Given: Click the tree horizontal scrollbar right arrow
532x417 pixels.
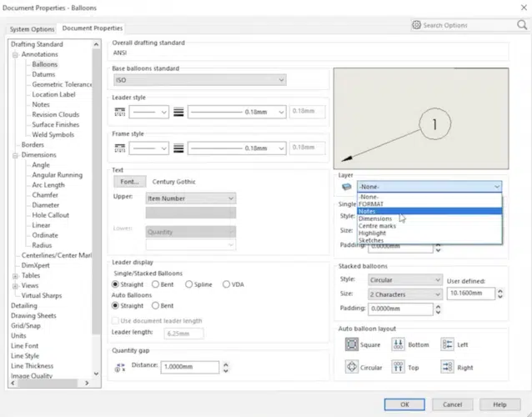Looking at the screenshot, I should [x=87, y=383].
